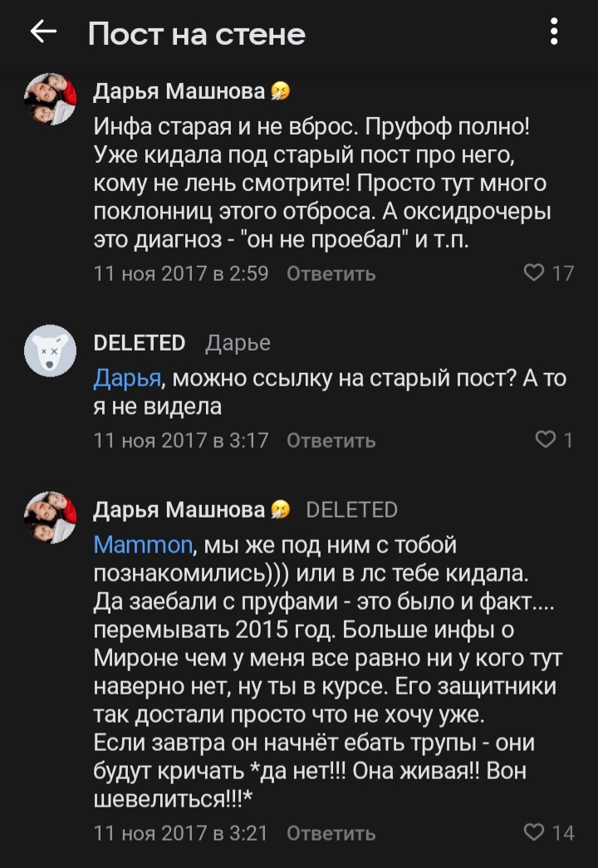Reply to the 3:17 comment
Viewport: 598px width, 868px height.
coord(331,441)
